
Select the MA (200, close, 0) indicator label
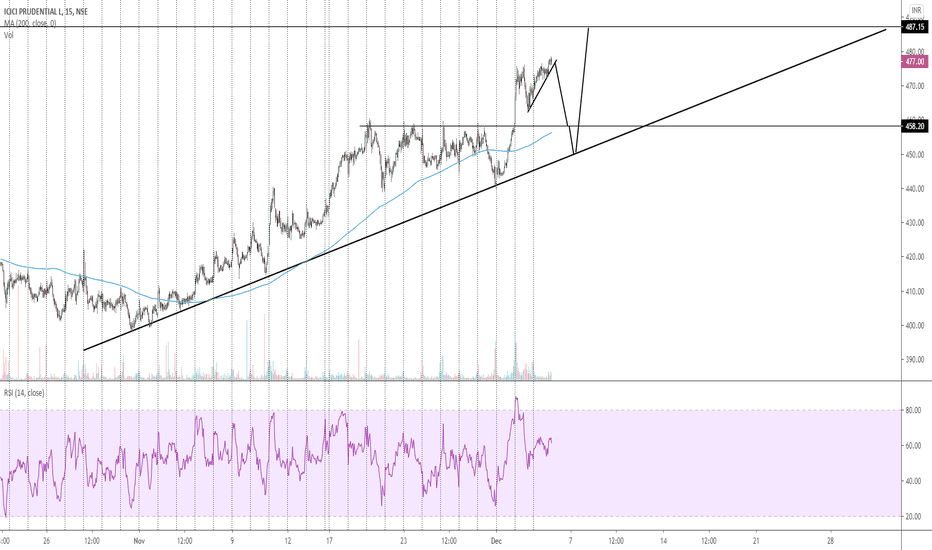pyautogui.click(x=30, y=23)
